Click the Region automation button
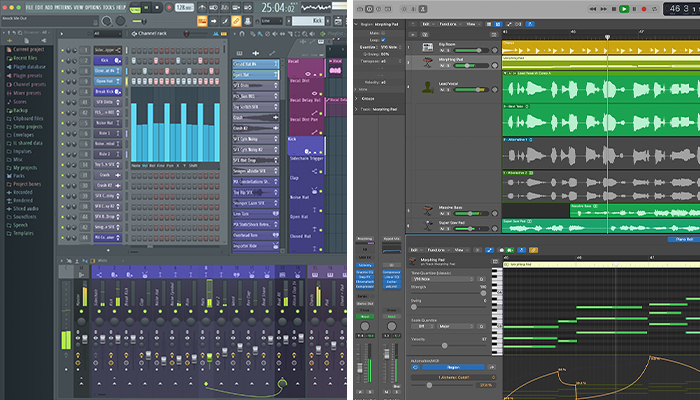Screen dimensions: 700x400 click(x=453, y=367)
